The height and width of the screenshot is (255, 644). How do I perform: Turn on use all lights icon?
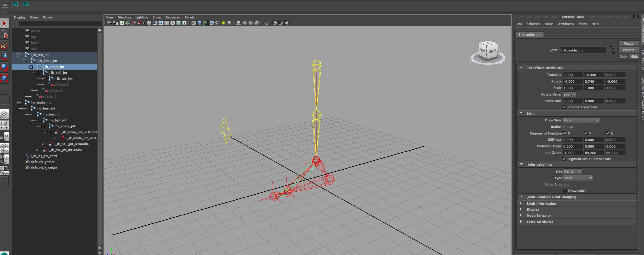tap(223, 23)
